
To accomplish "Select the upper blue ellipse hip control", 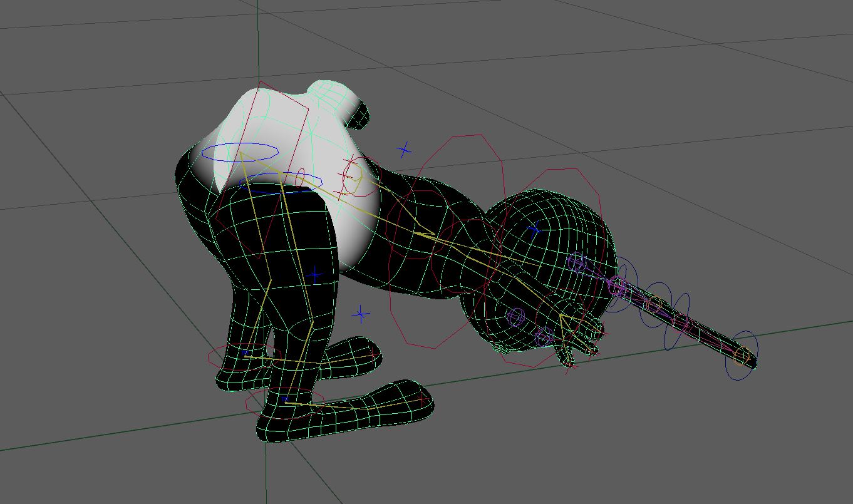I will 240,152.
